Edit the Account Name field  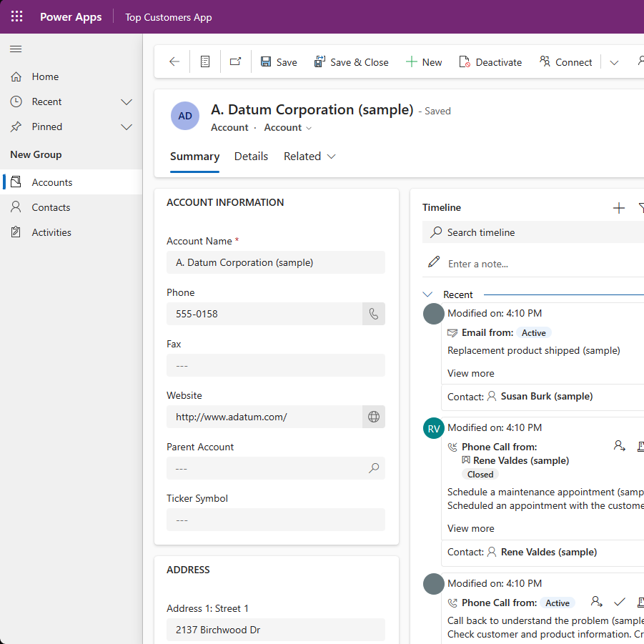click(x=276, y=262)
